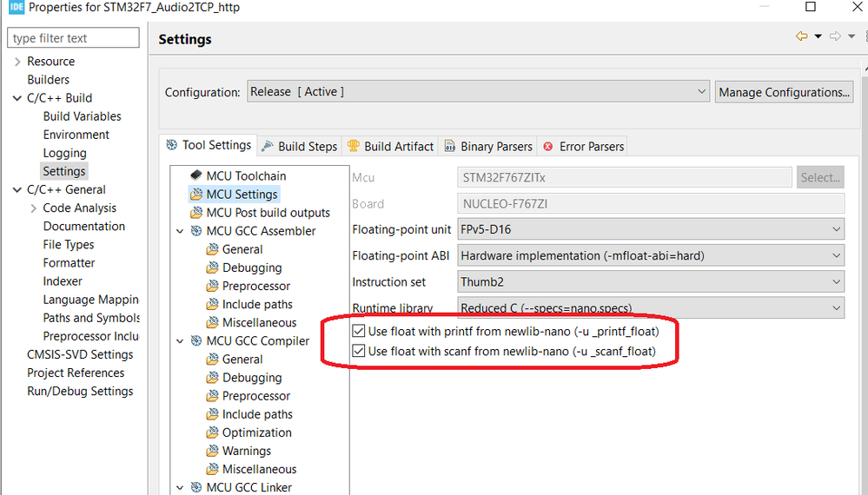Click the Binary Parsers icon

[x=450, y=145]
